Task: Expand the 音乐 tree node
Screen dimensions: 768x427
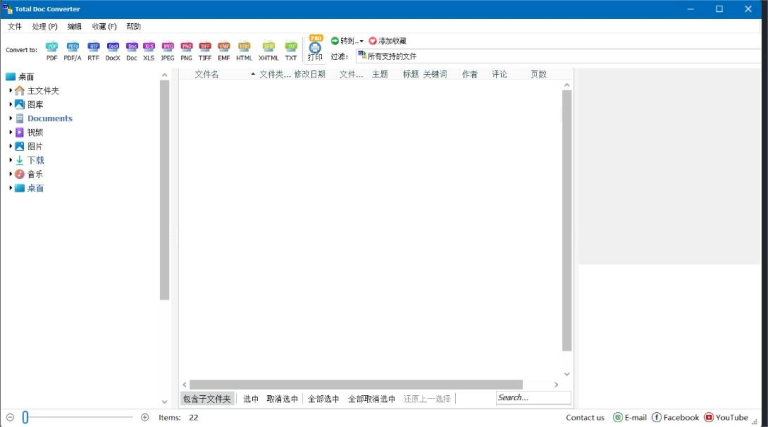Action: pos(10,174)
